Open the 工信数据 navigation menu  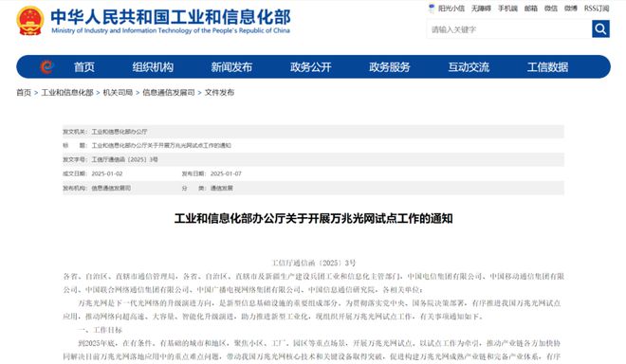tap(547, 67)
